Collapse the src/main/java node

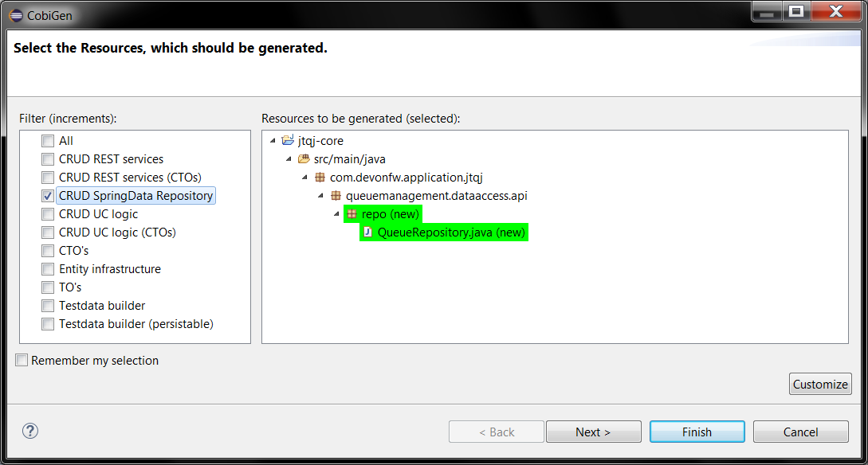point(288,158)
